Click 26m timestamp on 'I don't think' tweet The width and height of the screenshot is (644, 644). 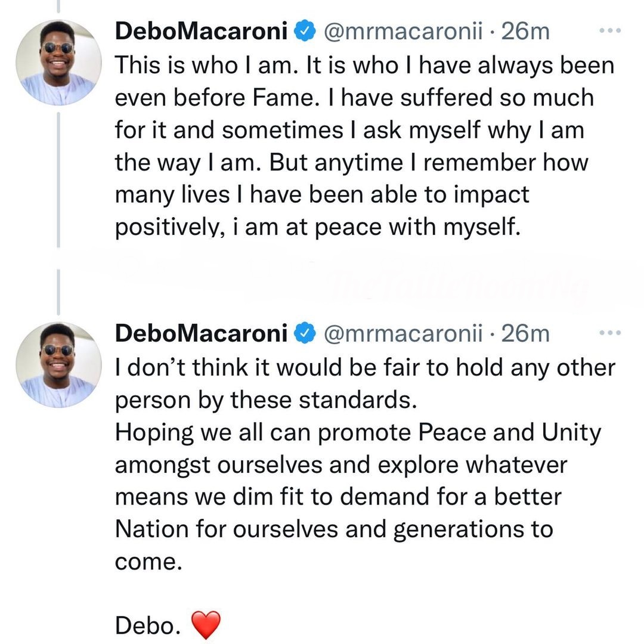pos(525,333)
